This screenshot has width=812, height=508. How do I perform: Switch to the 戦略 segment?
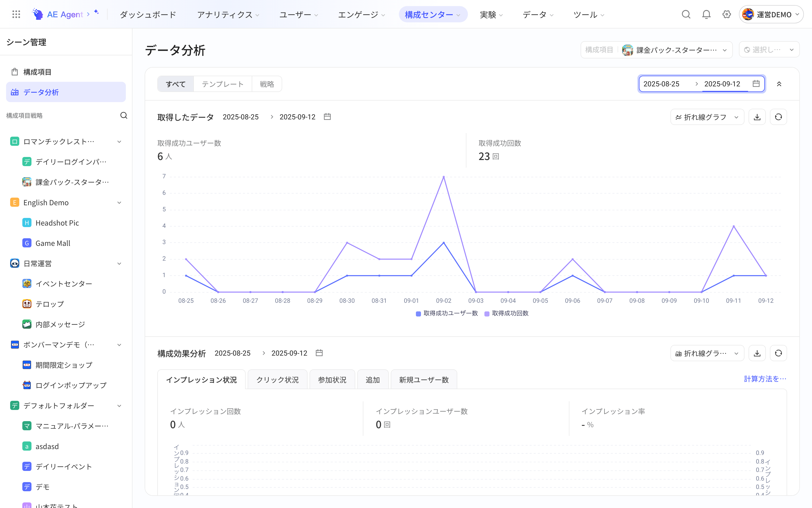267,84
